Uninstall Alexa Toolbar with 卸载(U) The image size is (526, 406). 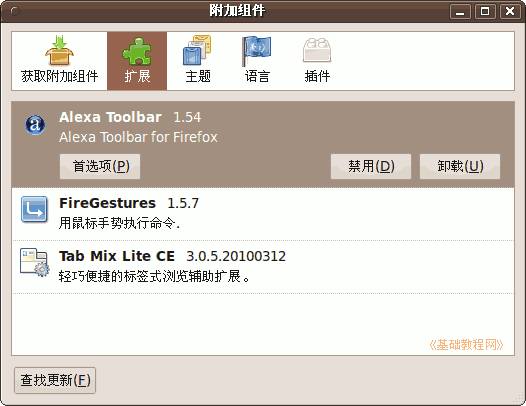point(460,166)
